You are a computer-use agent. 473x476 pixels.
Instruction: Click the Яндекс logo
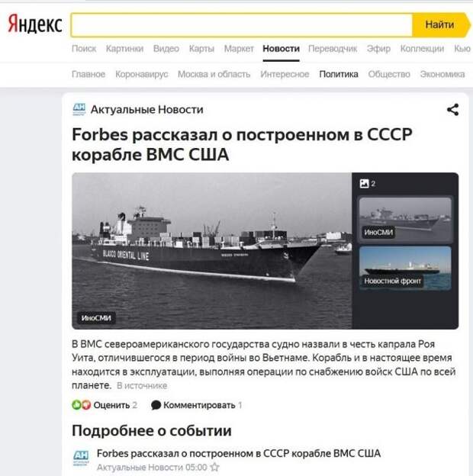(34, 24)
